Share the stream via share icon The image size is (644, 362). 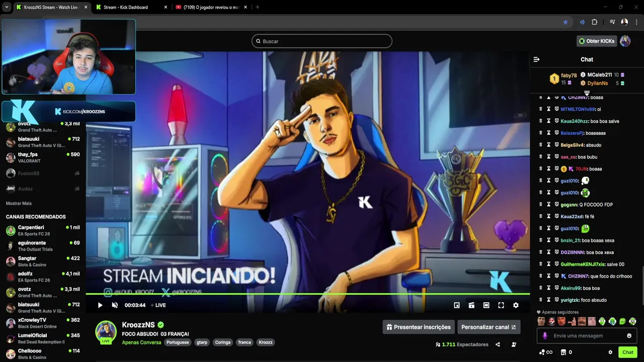498,344
